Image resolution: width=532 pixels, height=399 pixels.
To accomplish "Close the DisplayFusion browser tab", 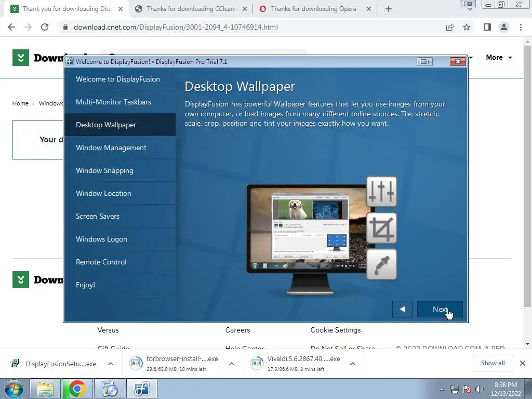I will coord(121,9).
